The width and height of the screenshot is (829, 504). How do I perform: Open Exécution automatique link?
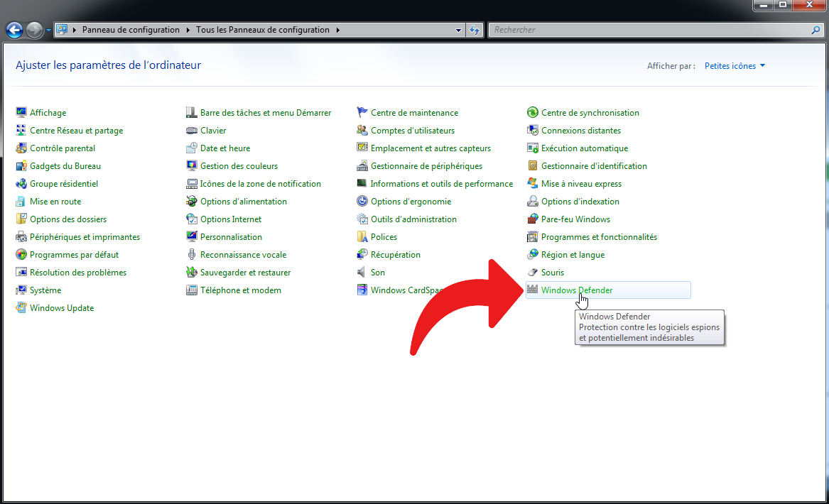tap(584, 148)
